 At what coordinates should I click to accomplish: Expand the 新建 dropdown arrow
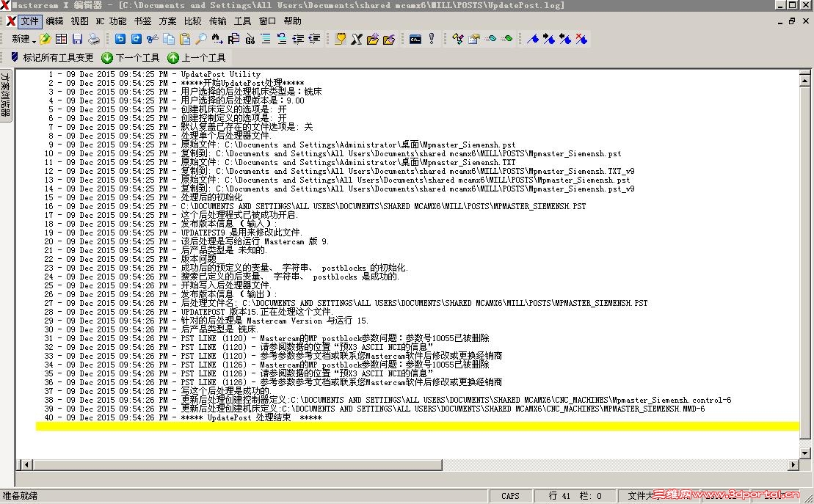click(34, 40)
